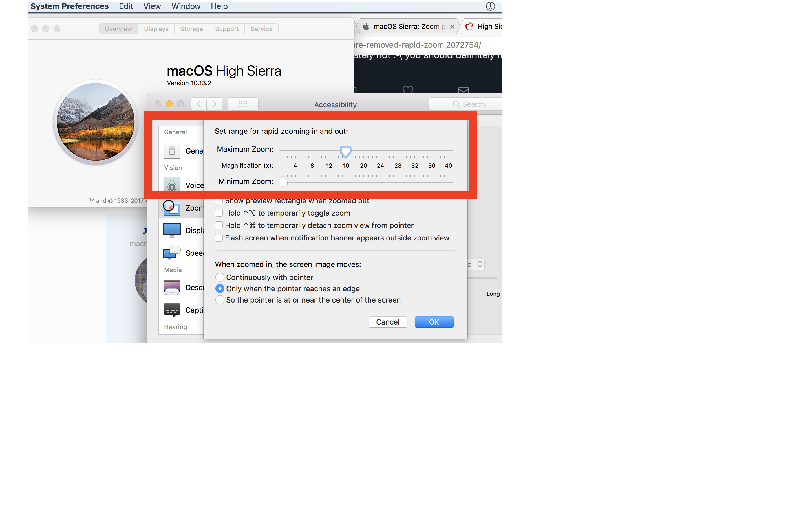Click the envelope icon on the web page
Viewport: 812px width, 508px height.
point(464,90)
